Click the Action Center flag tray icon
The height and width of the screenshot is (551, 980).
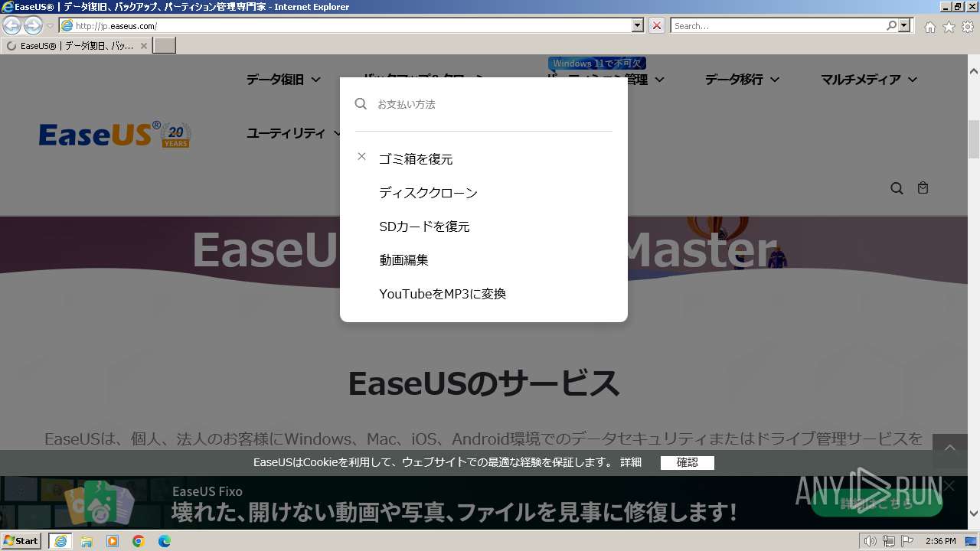coord(906,541)
